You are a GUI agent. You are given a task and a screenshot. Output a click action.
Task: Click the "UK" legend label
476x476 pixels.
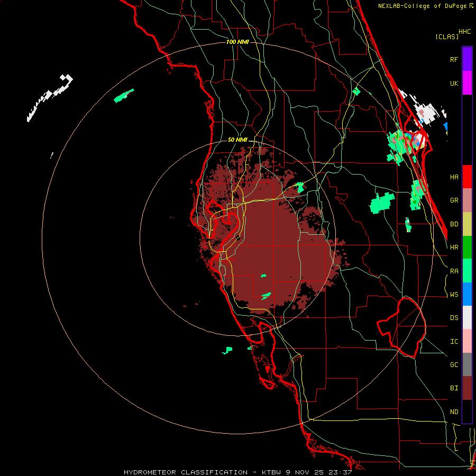click(454, 84)
